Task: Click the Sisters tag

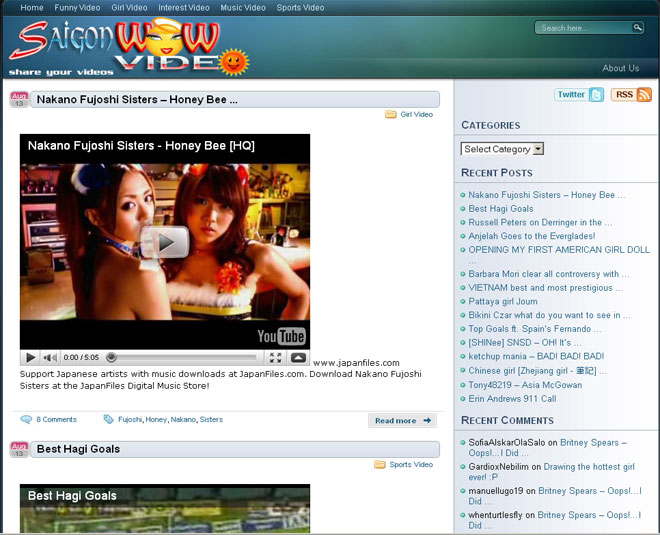Action: [211, 419]
